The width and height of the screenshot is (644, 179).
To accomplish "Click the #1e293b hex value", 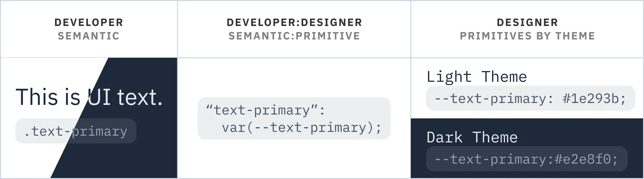I will 591,98.
